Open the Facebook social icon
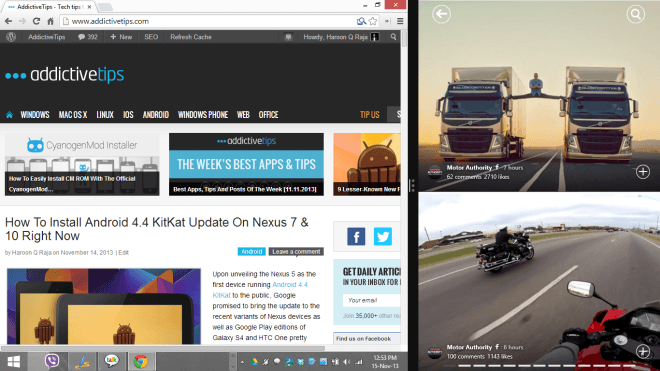Viewport: 660px width, 371px height. pos(356,236)
